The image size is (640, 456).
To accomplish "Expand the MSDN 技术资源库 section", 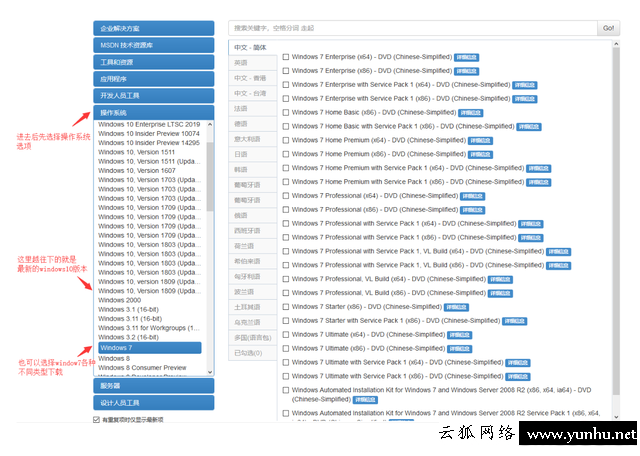I will coord(153,45).
